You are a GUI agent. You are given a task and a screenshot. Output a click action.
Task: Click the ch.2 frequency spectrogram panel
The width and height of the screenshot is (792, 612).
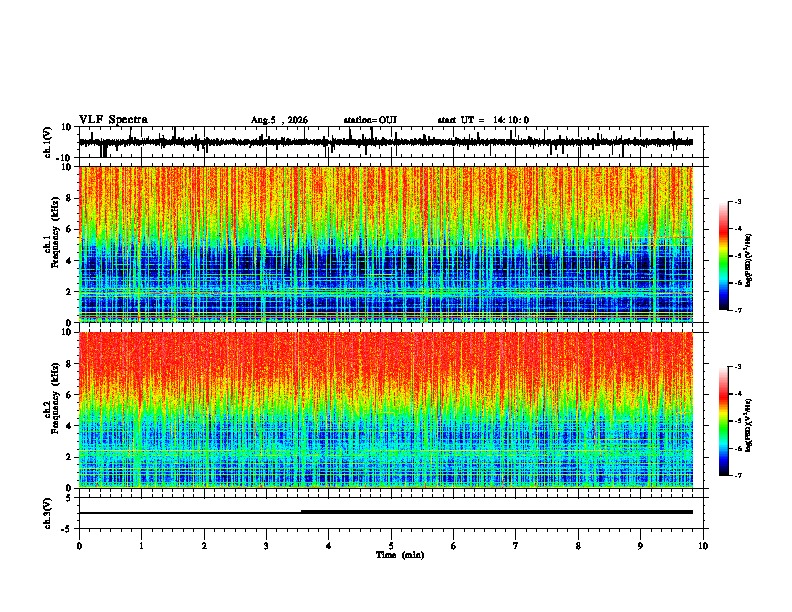(386, 410)
